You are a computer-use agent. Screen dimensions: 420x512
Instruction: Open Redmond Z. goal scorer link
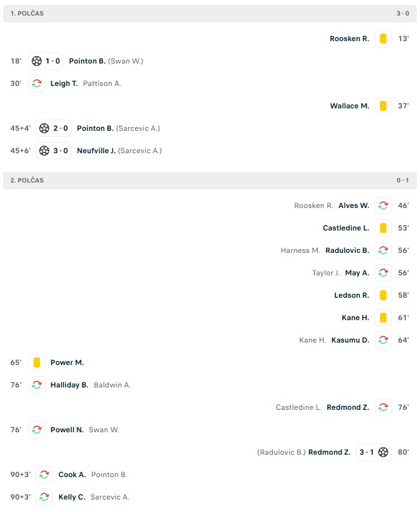tap(330, 452)
